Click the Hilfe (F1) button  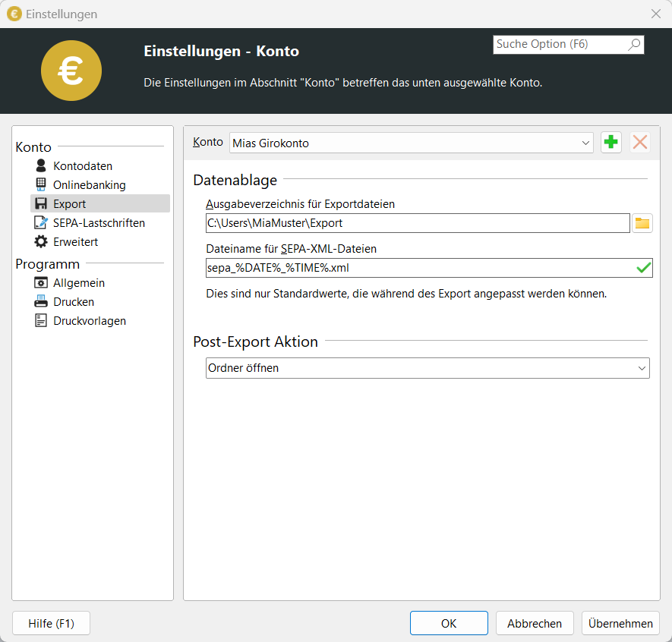(51, 623)
